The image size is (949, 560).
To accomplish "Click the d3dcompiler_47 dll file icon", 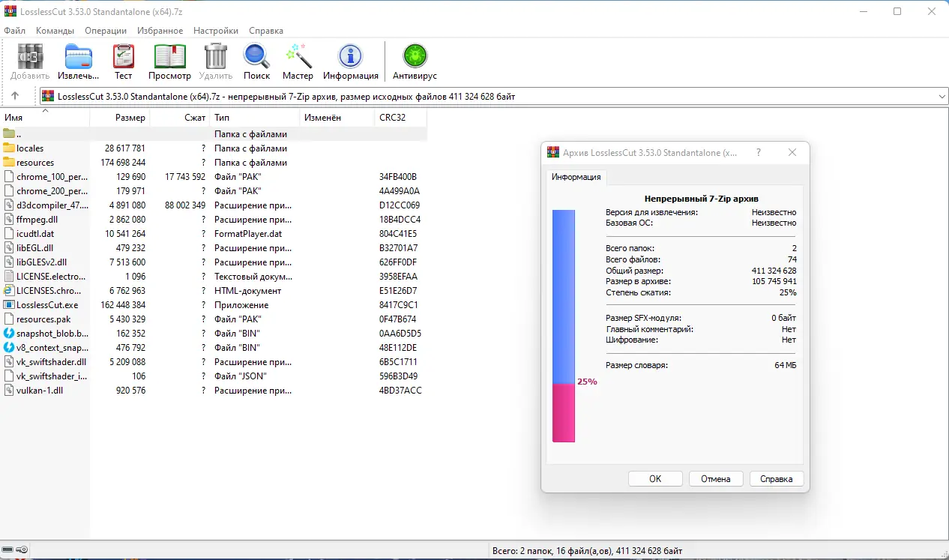I will point(9,205).
